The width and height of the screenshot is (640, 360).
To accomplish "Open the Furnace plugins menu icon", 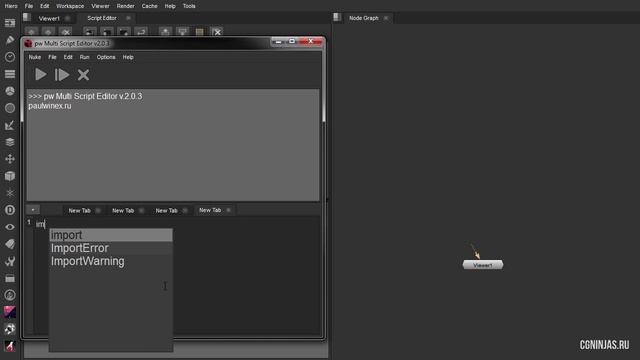I will pos(10,295).
